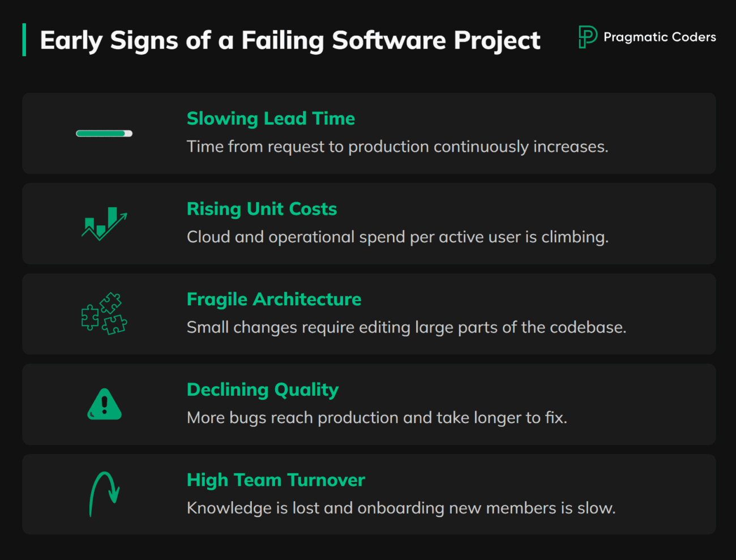Image resolution: width=736 pixels, height=560 pixels.
Task: Click the 'Time from request to production' description
Action: [397, 147]
